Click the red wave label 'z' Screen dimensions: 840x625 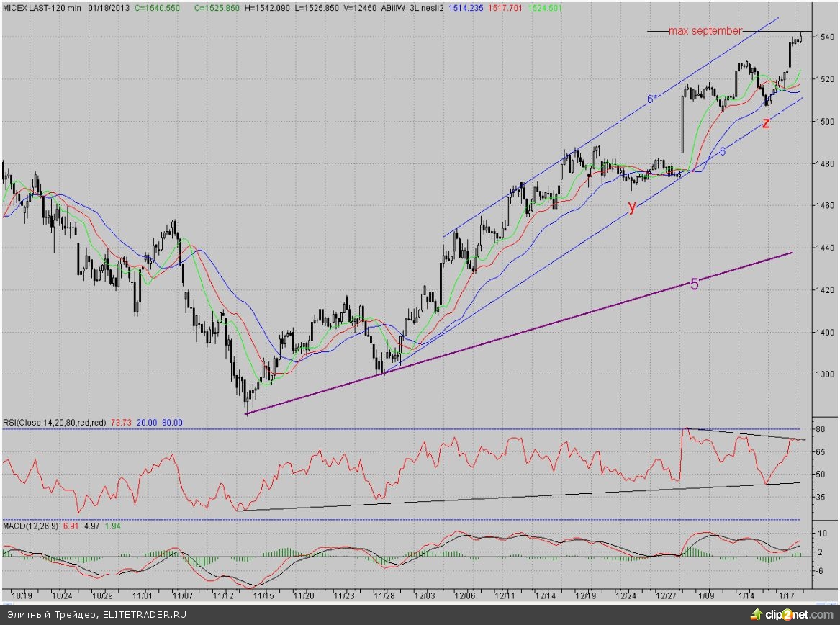766,123
